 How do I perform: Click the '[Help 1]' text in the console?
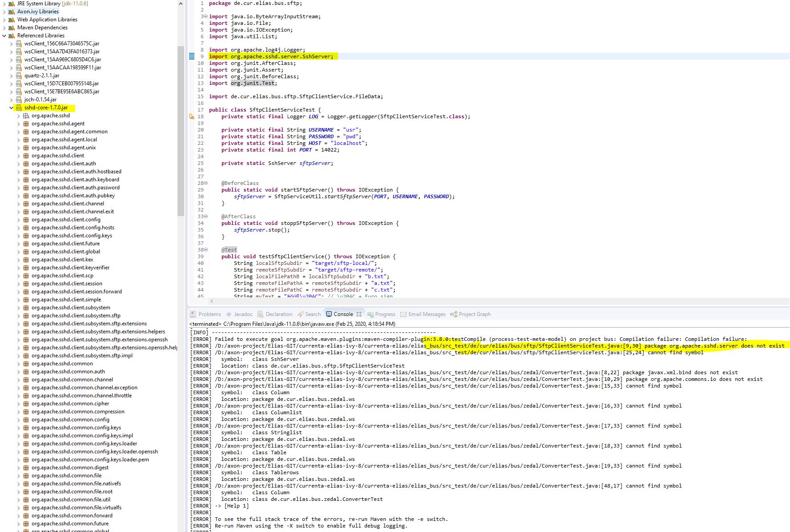(x=237, y=506)
